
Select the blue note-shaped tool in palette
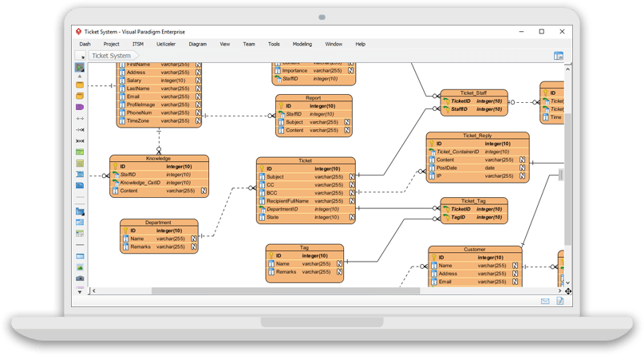coord(80,186)
